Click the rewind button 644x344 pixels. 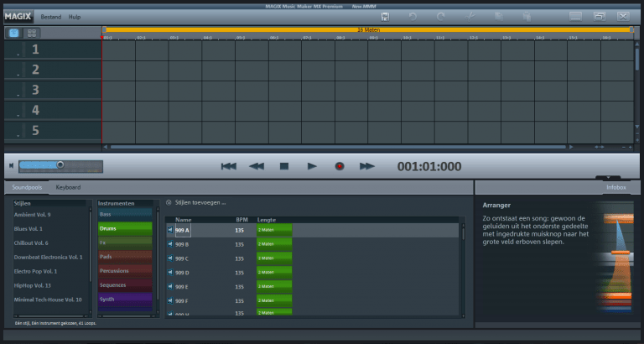coord(257,166)
